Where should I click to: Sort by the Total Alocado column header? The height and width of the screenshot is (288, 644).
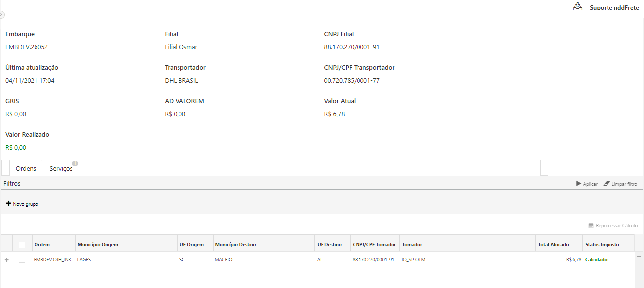(553, 245)
